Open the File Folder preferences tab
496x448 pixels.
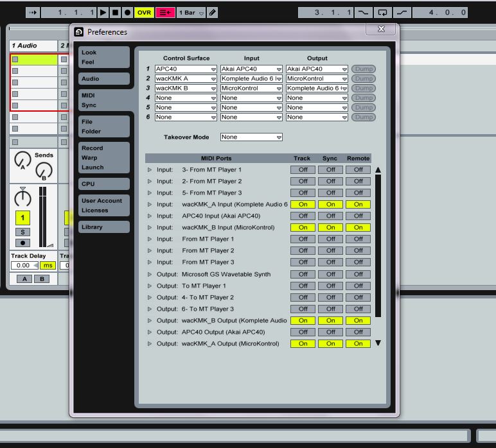coord(103,126)
